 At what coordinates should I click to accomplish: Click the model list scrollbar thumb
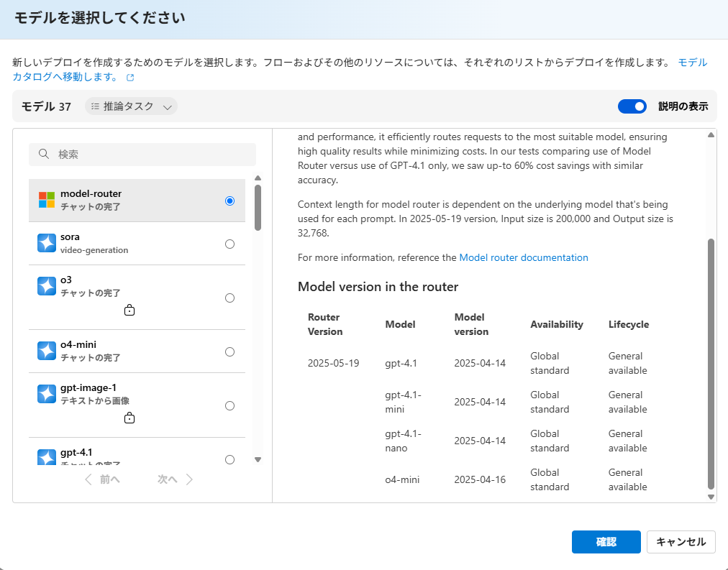258,207
